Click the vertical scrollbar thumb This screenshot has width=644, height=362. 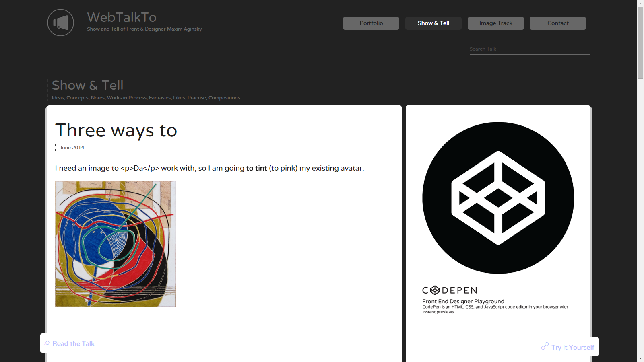[640, 43]
